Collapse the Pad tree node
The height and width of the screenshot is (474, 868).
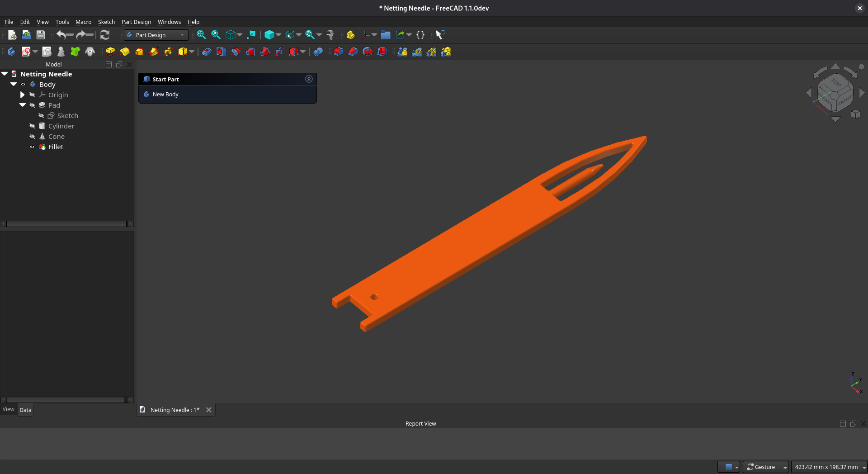[22, 105]
